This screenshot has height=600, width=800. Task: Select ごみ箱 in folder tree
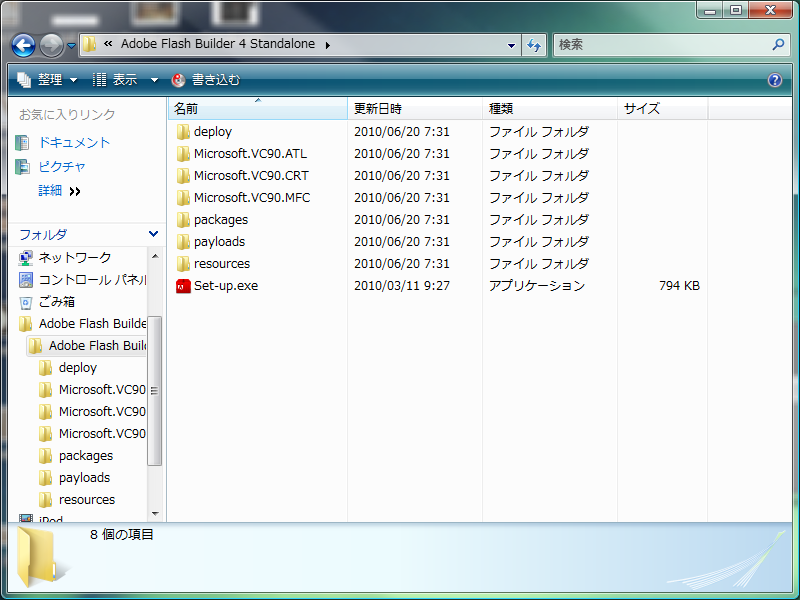coord(57,302)
